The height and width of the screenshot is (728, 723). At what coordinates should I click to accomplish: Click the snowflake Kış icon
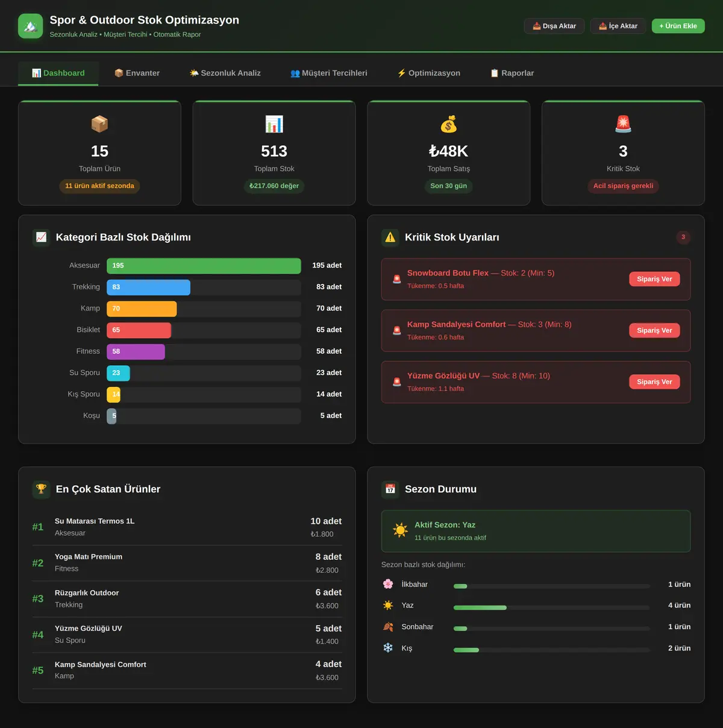pyautogui.click(x=388, y=648)
